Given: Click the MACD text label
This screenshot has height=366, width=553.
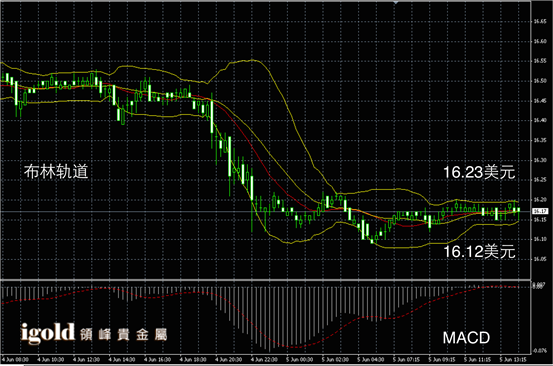Looking at the screenshot, I should [466, 338].
